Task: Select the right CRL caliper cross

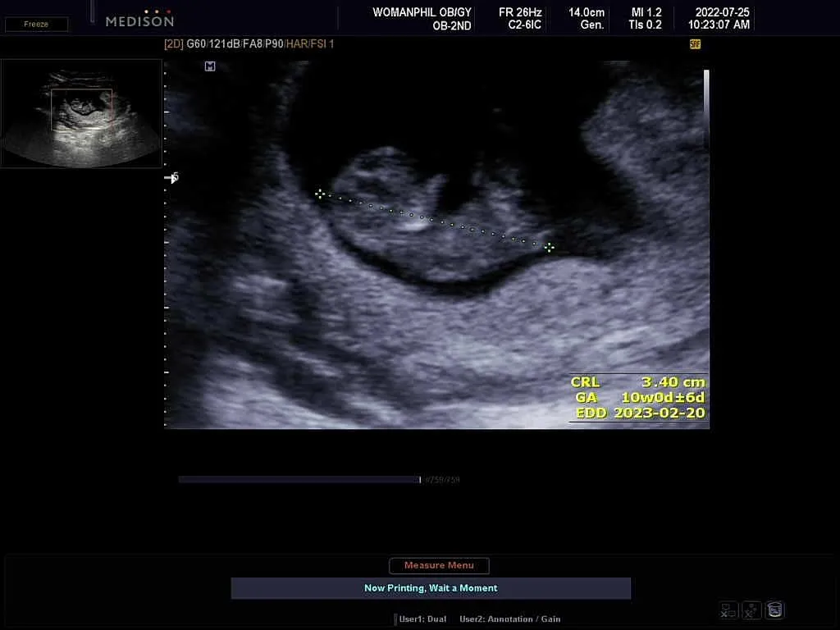Action: pyautogui.click(x=549, y=247)
